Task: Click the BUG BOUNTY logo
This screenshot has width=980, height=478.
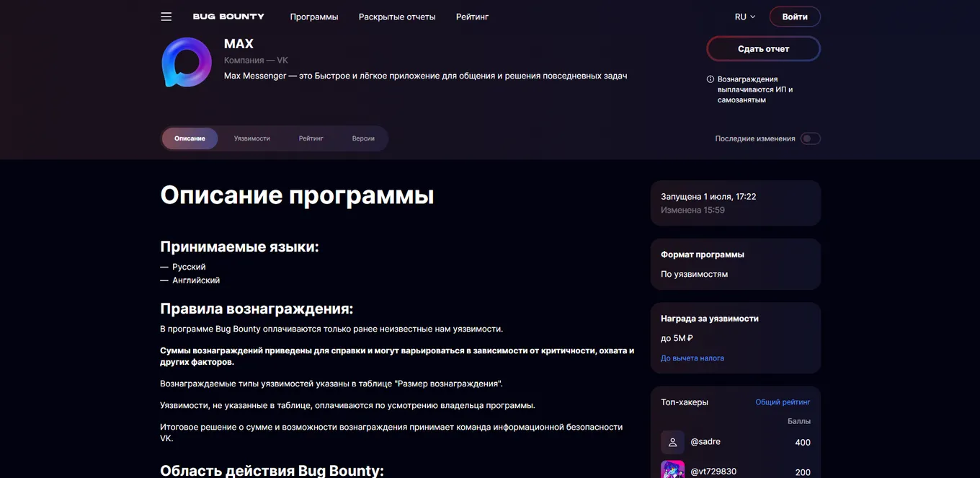Action: (228, 17)
